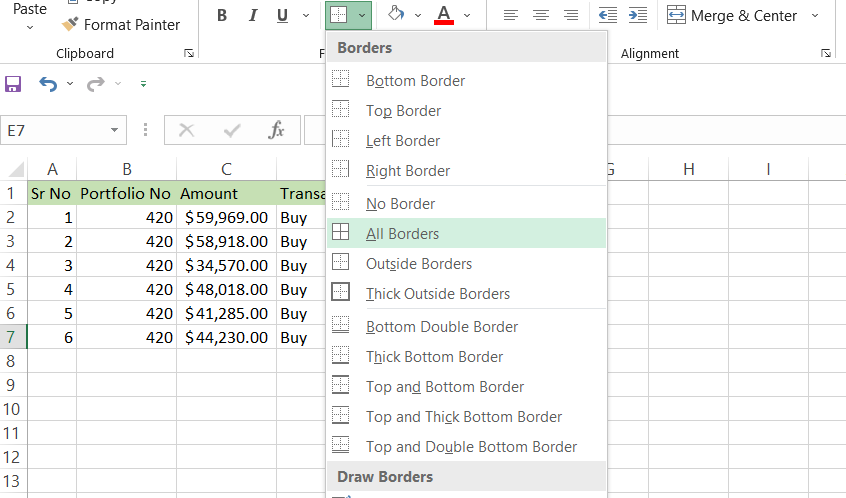The width and height of the screenshot is (846, 498).
Task: Undo the last action
Action: pyautogui.click(x=48, y=84)
